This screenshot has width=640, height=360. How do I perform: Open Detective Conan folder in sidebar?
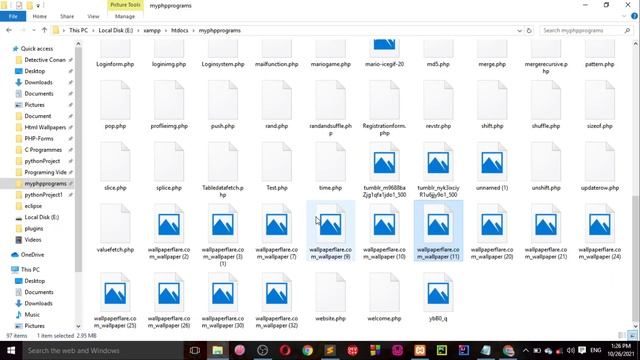pyautogui.click(x=45, y=60)
